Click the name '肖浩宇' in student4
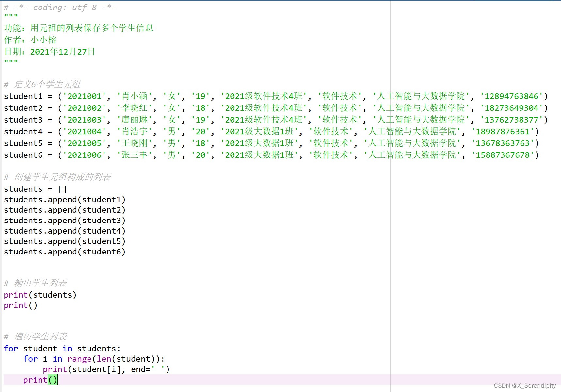 click(x=135, y=131)
